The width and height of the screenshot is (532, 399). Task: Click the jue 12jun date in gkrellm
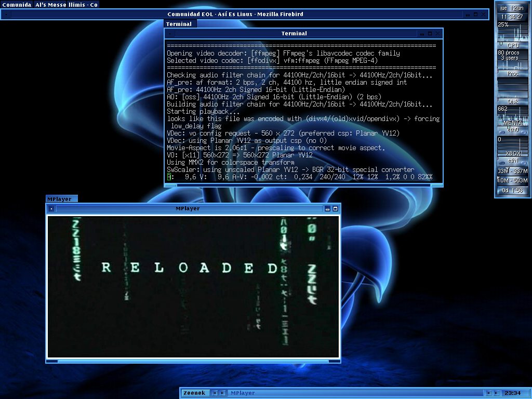click(512, 8)
